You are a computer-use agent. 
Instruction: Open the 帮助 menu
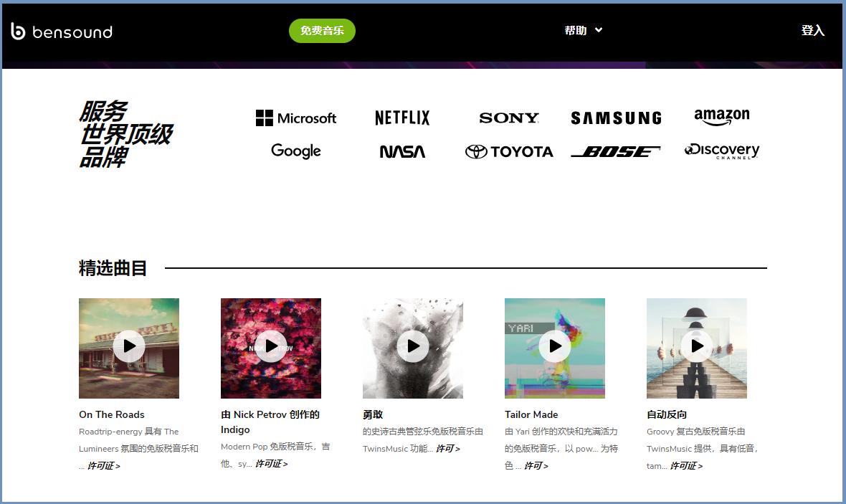point(576,30)
